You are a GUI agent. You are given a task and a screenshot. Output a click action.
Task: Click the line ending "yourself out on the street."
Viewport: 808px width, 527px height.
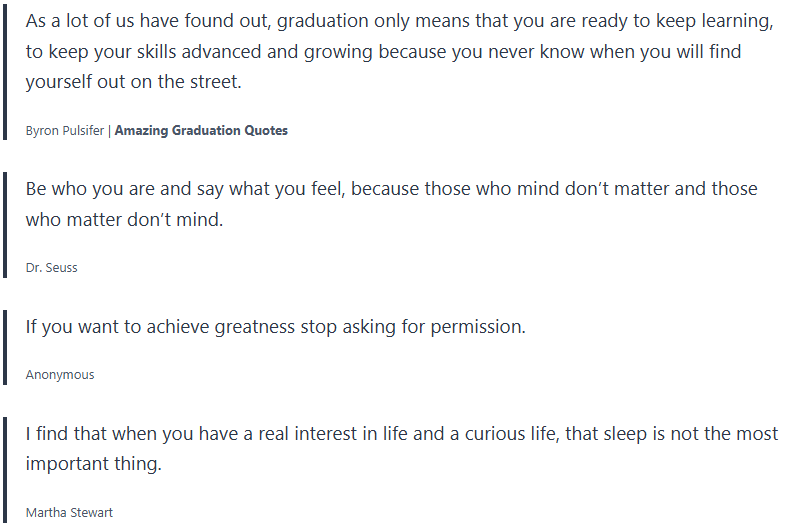134,82
